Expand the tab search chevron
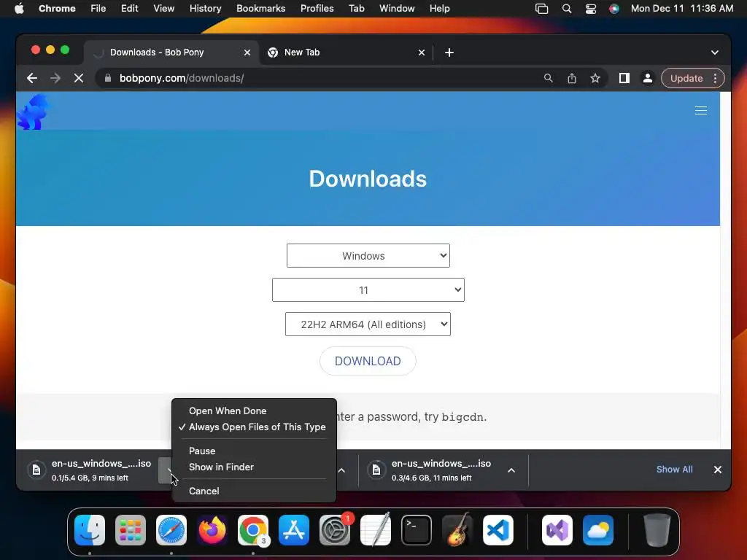 tap(715, 52)
